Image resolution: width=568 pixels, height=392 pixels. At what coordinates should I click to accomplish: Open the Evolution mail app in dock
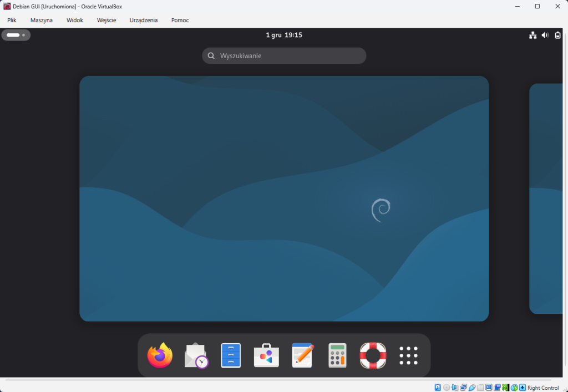tap(195, 355)
